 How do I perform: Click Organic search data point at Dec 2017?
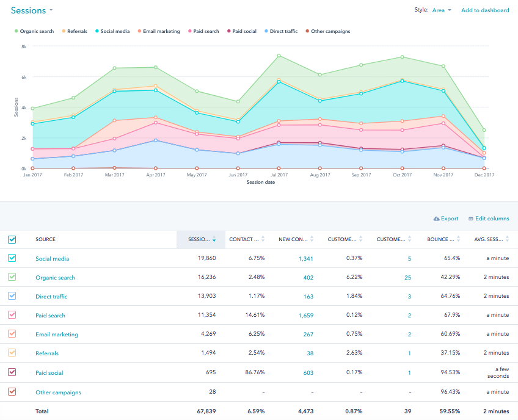pyautogui.click(x=484, y=130)
